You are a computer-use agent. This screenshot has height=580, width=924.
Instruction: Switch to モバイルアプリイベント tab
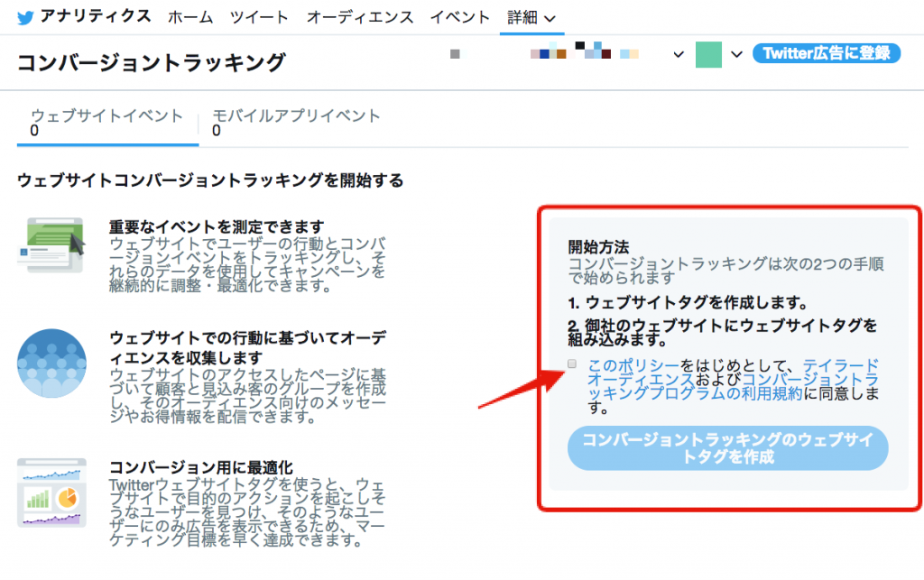tap(296, 123)
